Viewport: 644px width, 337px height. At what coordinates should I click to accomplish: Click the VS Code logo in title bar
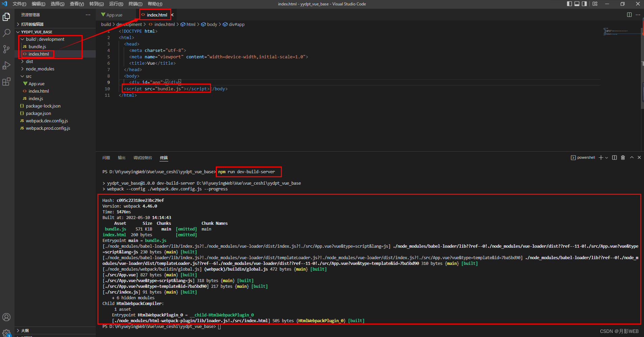[5, 4]
